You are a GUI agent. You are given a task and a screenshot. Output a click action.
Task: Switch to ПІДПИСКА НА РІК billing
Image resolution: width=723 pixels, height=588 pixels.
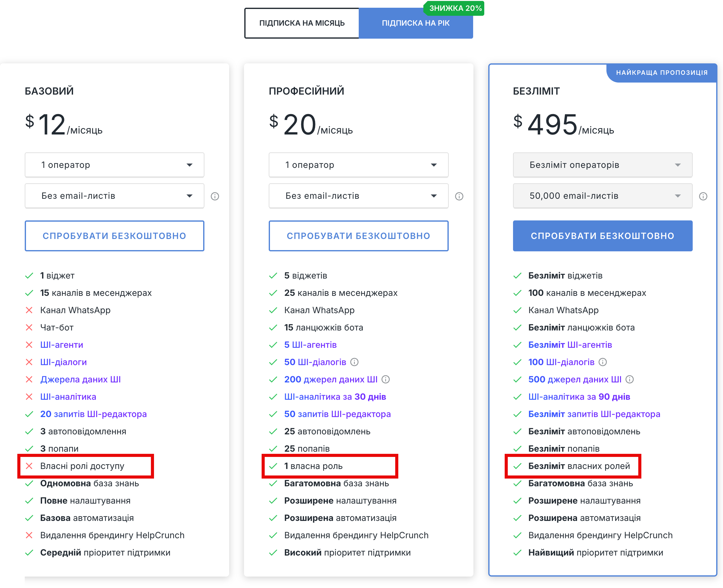pyautogui.click(x=415, y=23)
